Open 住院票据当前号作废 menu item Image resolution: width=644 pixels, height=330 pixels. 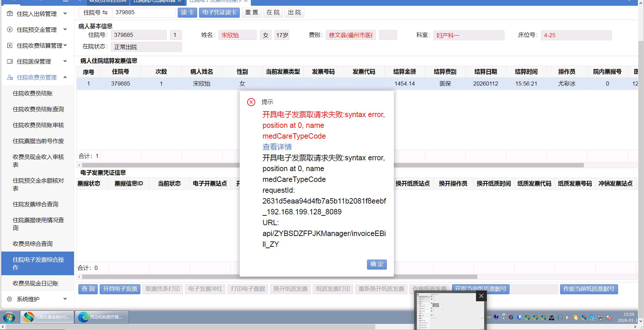click(38, 141)
